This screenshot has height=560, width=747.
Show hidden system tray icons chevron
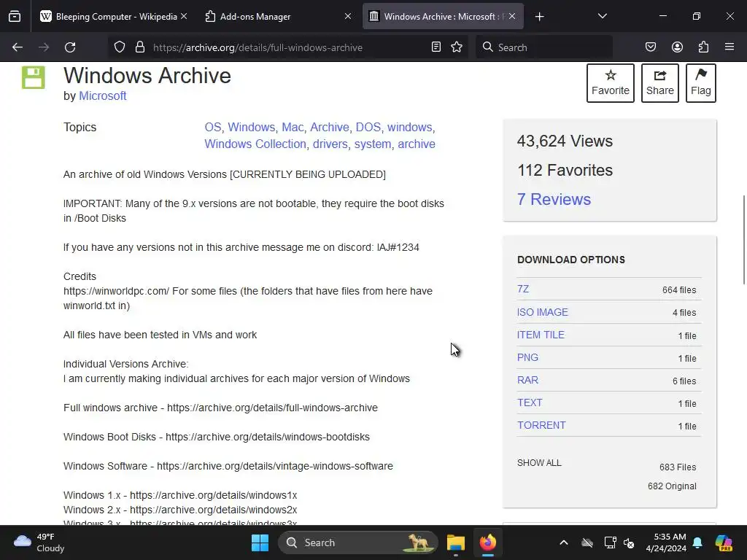click(564, 542)
